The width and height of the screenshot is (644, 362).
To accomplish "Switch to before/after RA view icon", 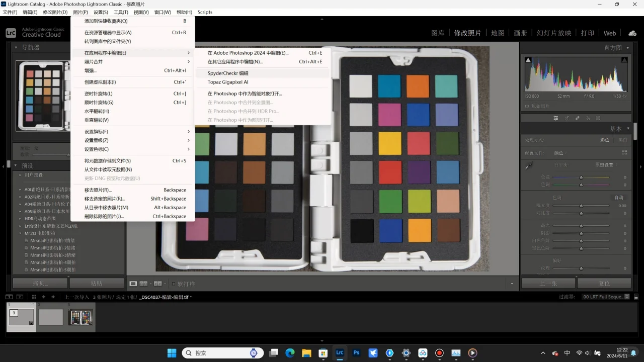I will 144,284.
